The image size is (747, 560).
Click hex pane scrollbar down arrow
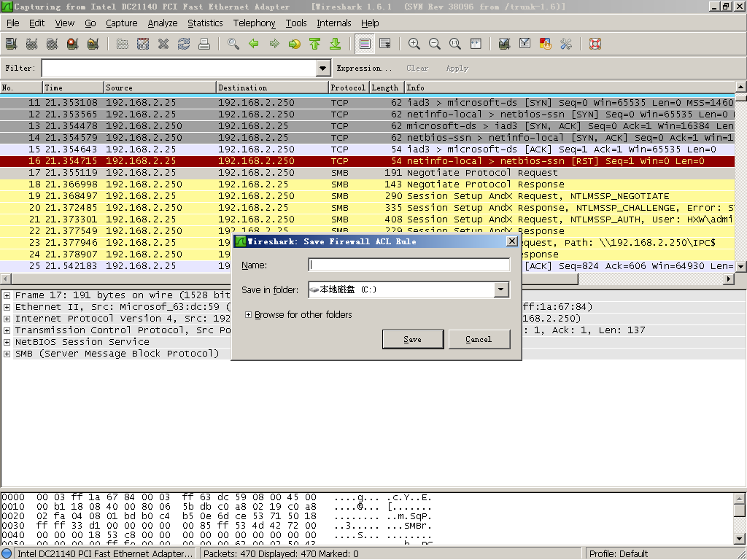tap(740, 539)
